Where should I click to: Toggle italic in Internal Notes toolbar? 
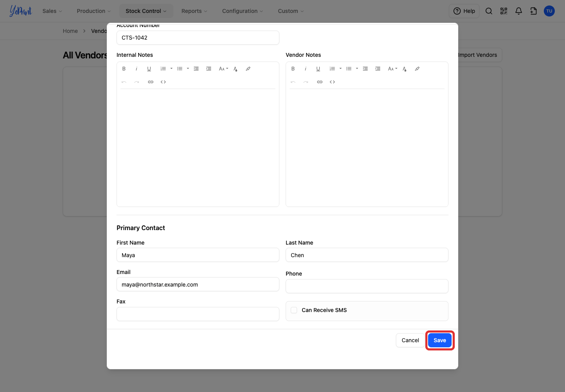coord(137,69)
